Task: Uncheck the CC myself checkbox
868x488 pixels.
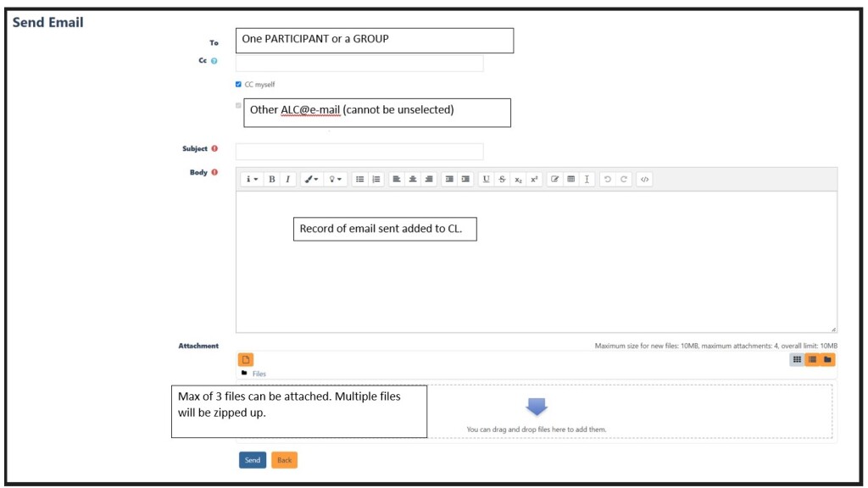Action: pyautogui.click(x=238, y=85)
